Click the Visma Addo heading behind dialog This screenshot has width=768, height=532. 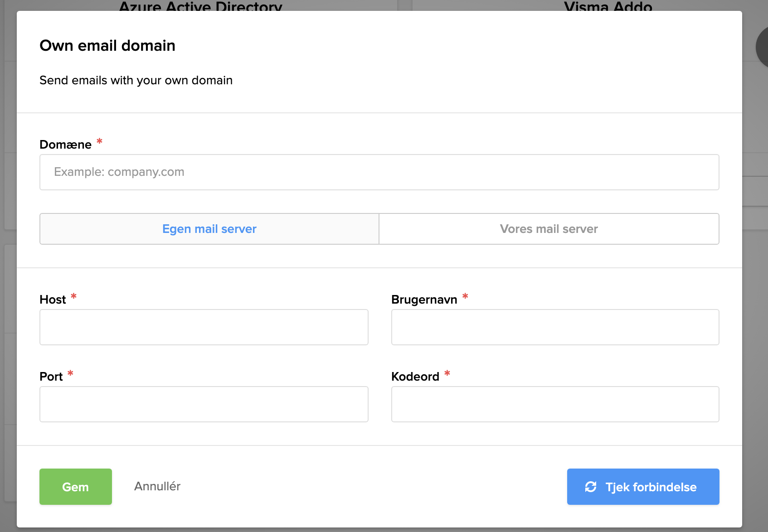608,6
